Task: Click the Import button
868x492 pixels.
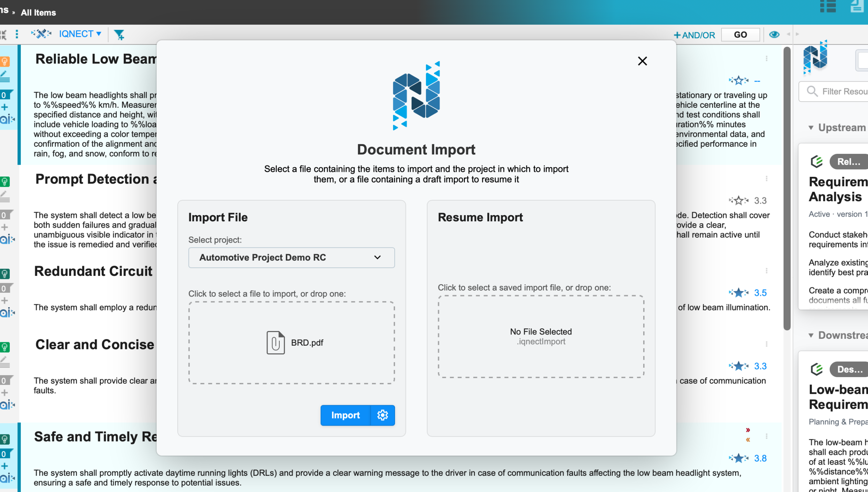Action: tap(346, 415)
